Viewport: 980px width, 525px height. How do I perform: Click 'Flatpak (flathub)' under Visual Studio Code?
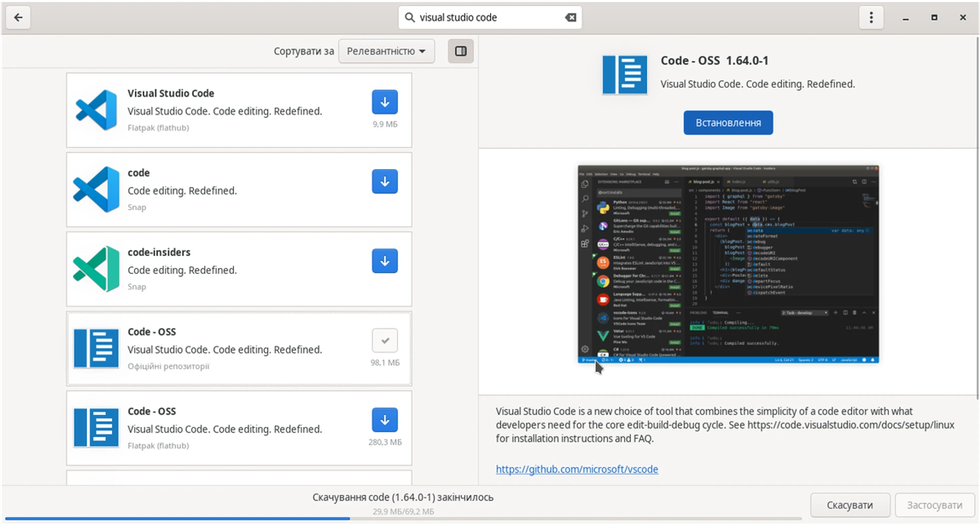[158, 128]
